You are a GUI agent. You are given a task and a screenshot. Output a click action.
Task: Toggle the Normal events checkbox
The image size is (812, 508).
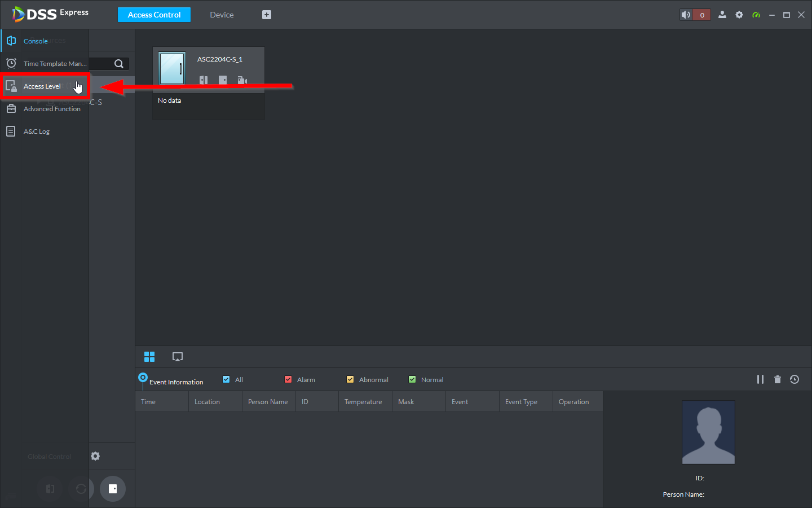(x=412, y=379)
